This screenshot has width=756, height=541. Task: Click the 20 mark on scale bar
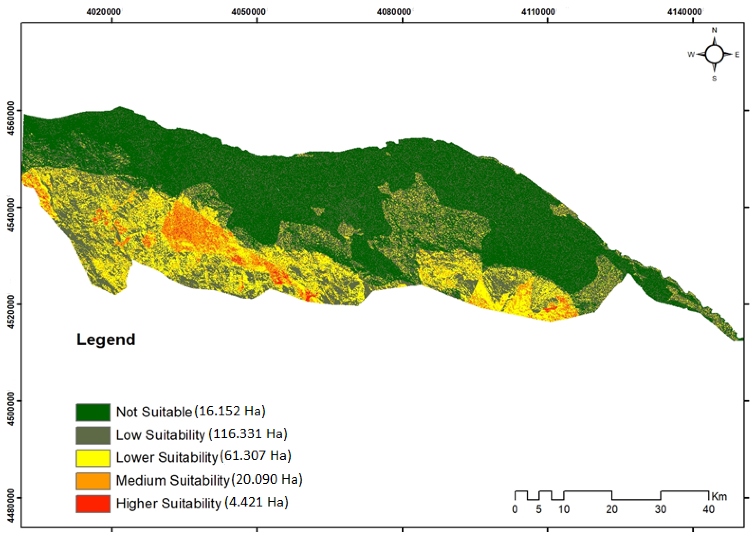tap(612, 509)
